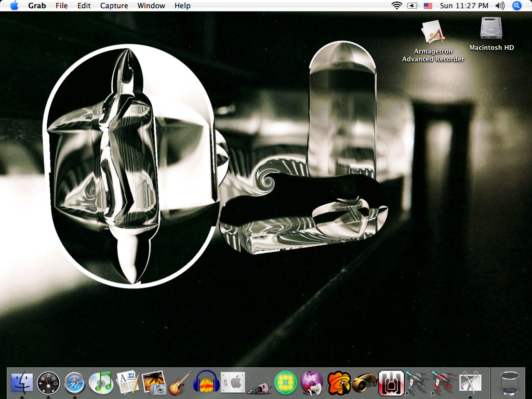Open the Trash in dock

[509, 383]
